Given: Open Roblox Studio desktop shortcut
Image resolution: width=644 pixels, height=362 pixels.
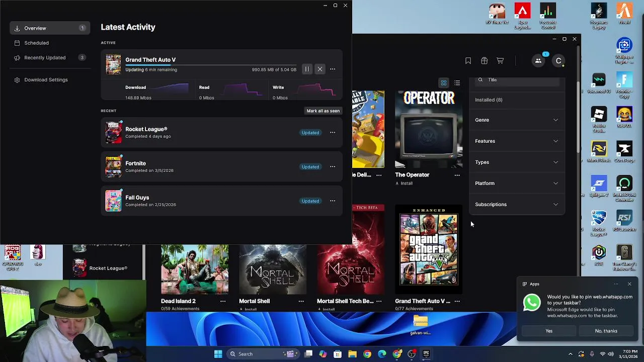Looking at the screenshot, I should tap(599, 120).
